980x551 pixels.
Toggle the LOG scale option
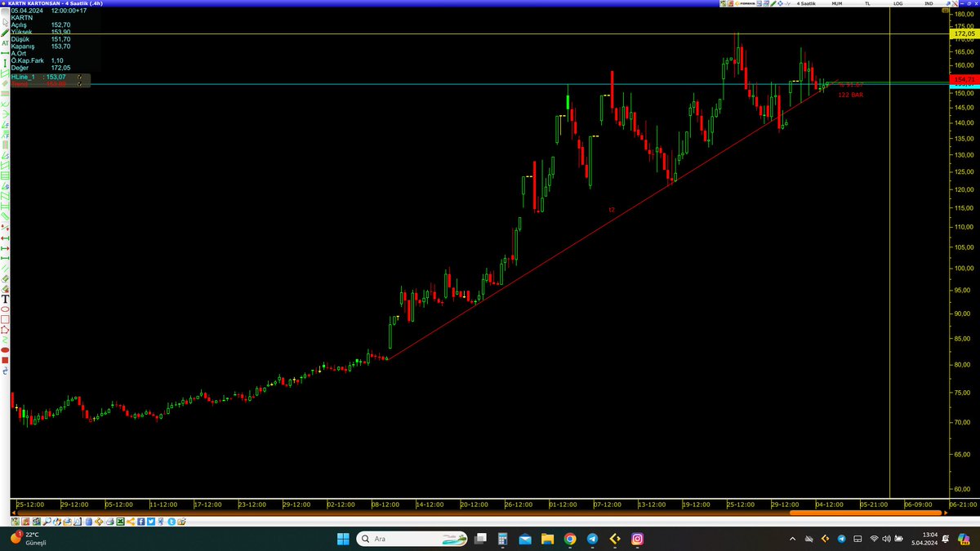898,4
